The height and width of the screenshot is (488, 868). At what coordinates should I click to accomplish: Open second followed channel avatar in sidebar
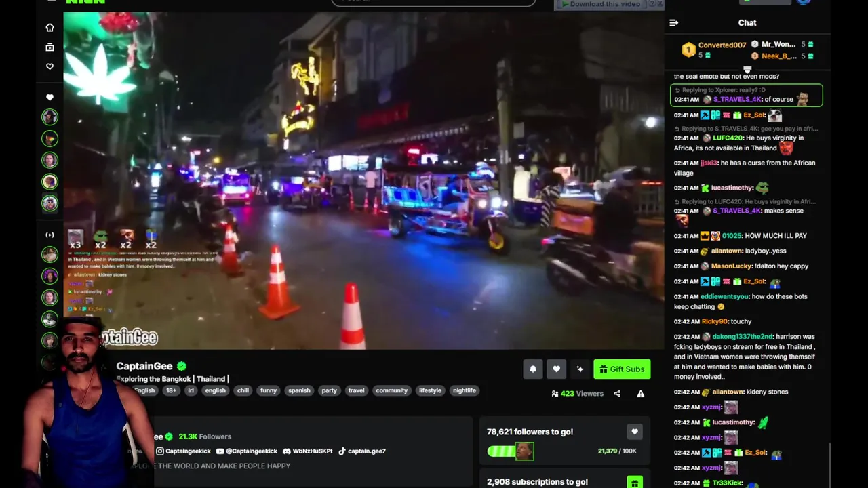click(50, 139)
